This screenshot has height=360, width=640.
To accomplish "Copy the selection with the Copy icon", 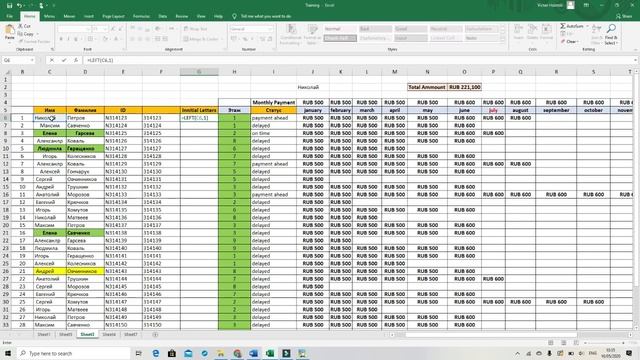I will pyautogui.click(x=20, y=34).
